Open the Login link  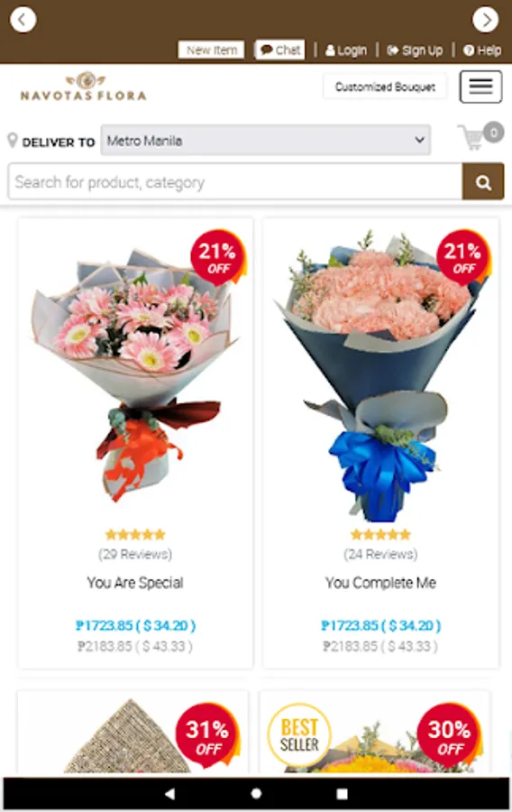click(346, 51)
